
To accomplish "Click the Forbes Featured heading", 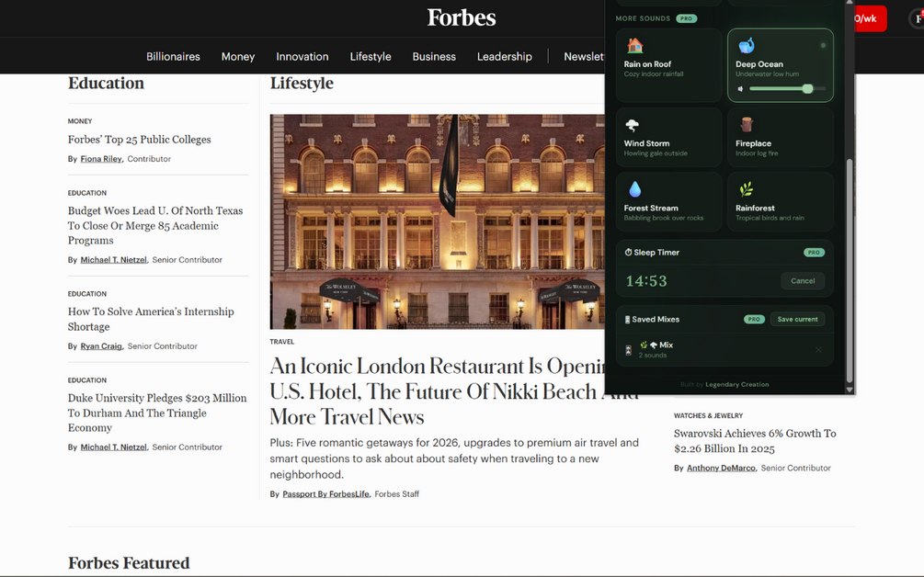I will coord(129,563).
